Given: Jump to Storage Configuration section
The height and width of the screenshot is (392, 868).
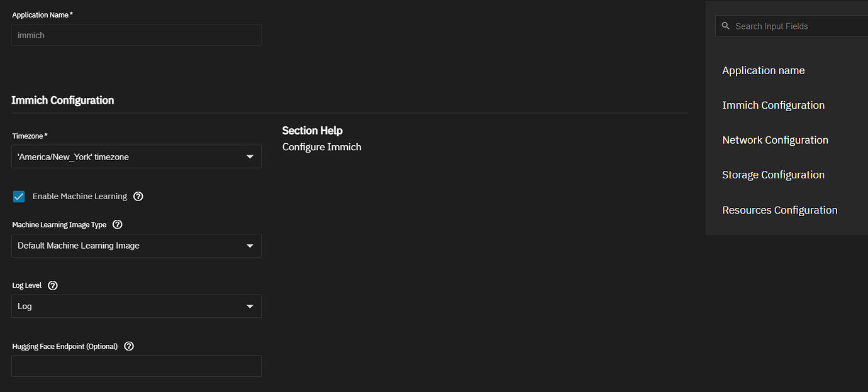Looking at the screenshot, I should click(x=773, y=175).
